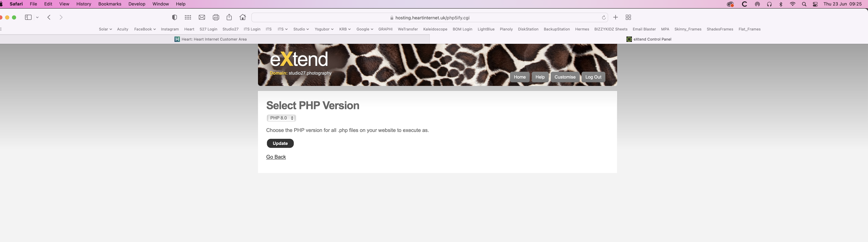868x242 pixels.
Task: Click the Select PHP Version heading
Action: (x=313, y=105)
